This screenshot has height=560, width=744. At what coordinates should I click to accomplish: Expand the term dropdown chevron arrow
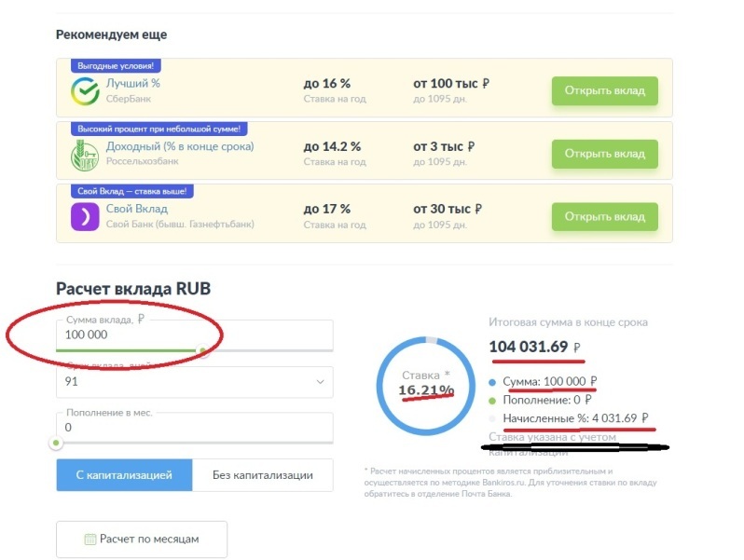coord(321,382)
